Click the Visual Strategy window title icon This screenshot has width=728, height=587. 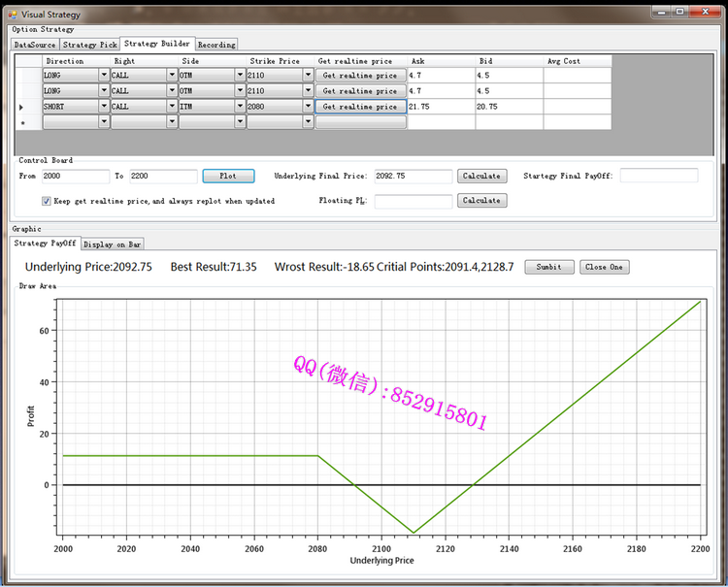tap(14, 15)
